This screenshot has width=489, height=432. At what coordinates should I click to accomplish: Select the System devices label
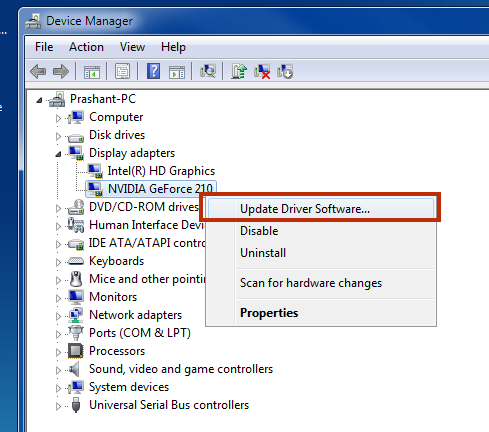coord(129,387)
